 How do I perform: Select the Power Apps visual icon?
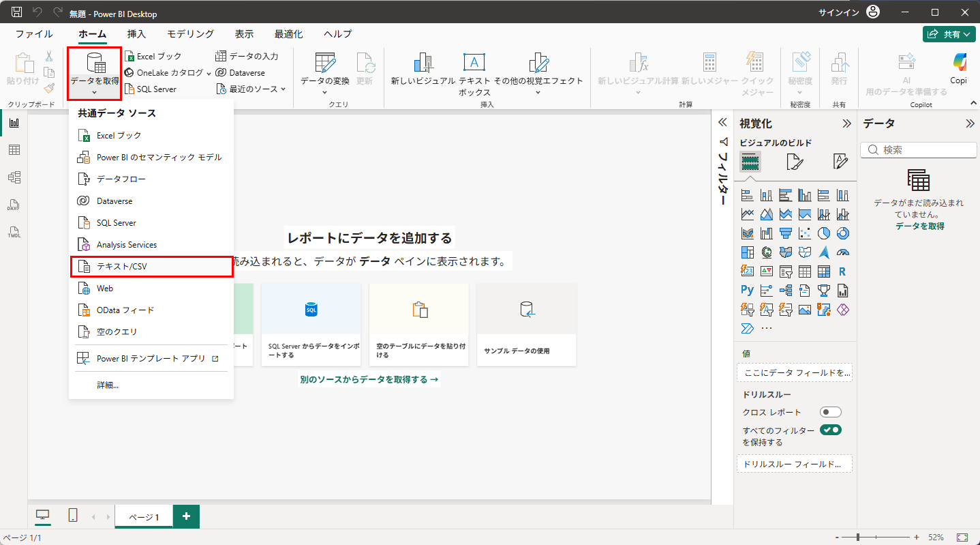pos(842,310)
